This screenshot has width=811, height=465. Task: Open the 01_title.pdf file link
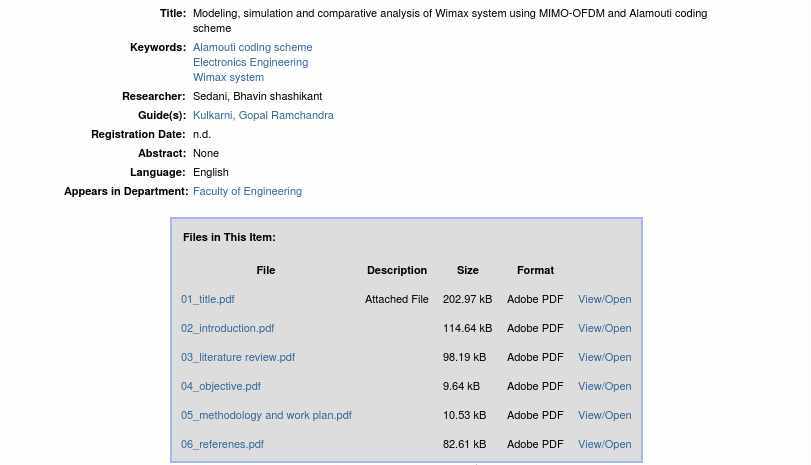pos(208,299)
